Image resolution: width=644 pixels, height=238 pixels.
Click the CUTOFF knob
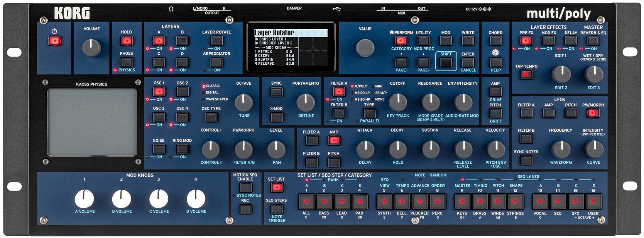pos(397,102)
